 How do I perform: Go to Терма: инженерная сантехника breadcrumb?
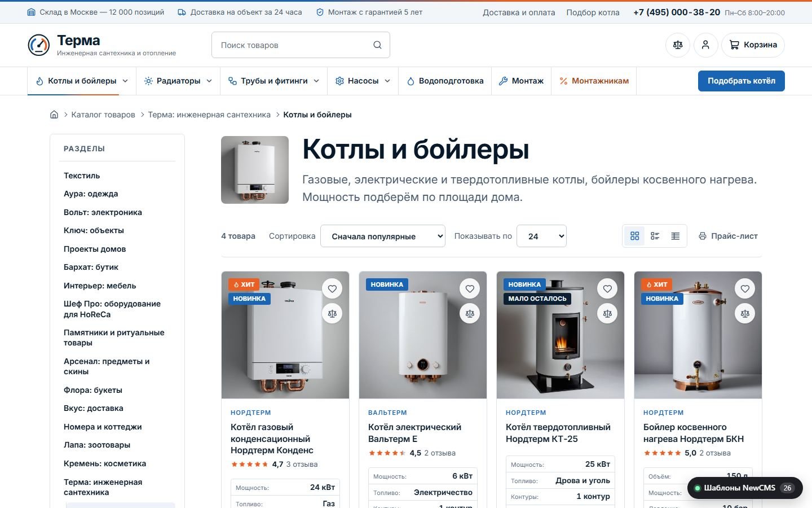(x=209, y=115)
